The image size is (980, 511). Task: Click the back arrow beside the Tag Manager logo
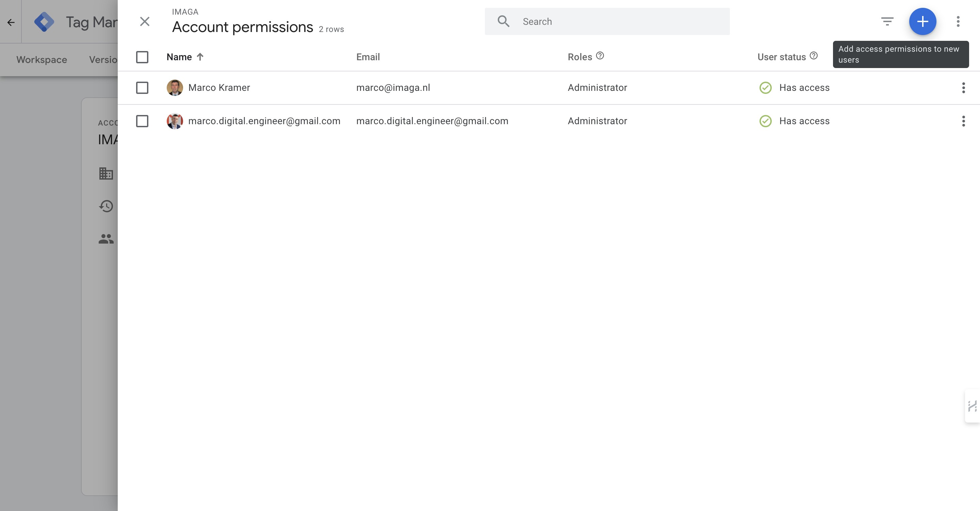click(11, 22)
